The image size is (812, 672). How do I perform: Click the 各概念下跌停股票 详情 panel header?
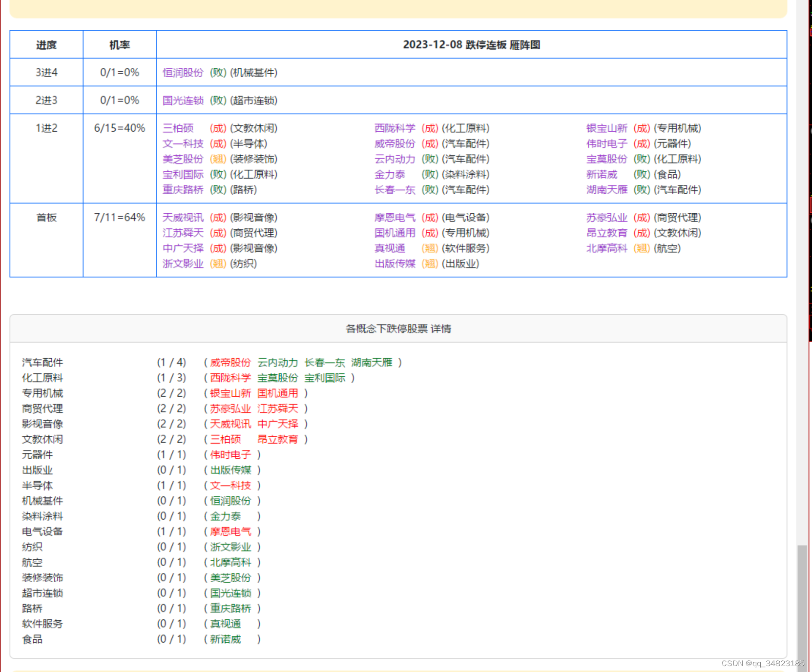pos(398,329)
